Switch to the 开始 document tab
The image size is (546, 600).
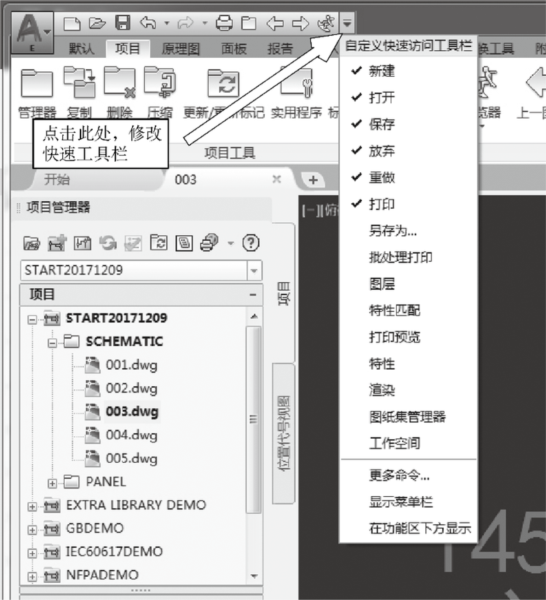[x=57, y=179]
